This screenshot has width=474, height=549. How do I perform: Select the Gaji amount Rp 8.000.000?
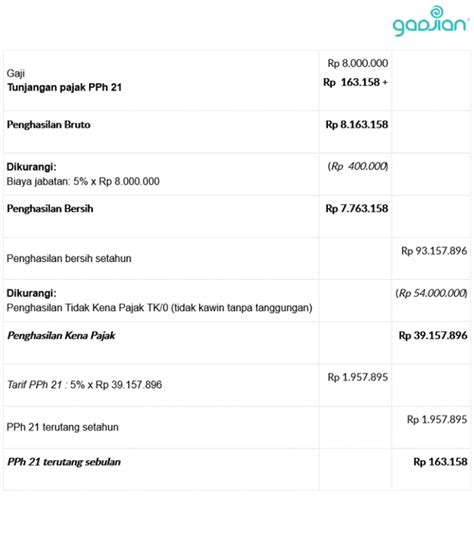[x=357, y=63]
